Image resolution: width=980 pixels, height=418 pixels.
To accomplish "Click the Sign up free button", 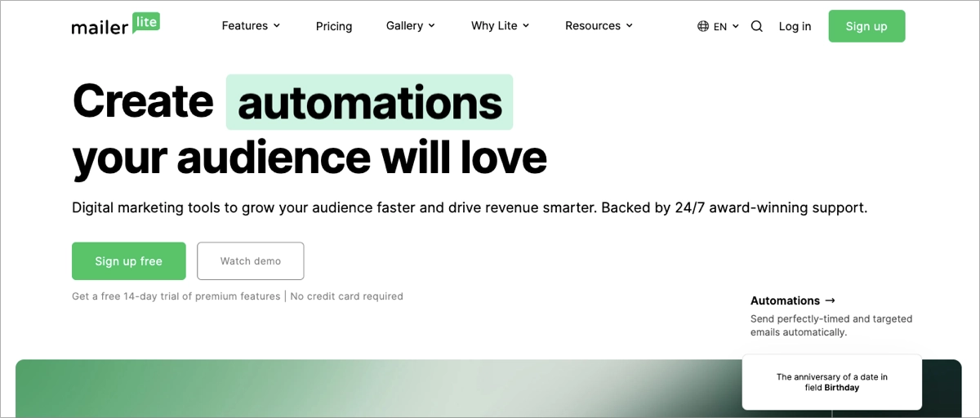I will click(x=129, y=261).
